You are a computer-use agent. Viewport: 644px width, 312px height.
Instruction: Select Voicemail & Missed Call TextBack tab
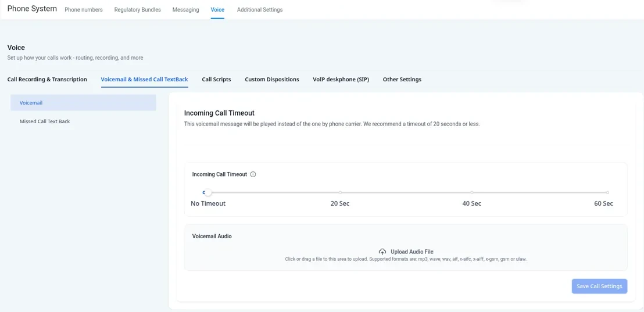145,79
